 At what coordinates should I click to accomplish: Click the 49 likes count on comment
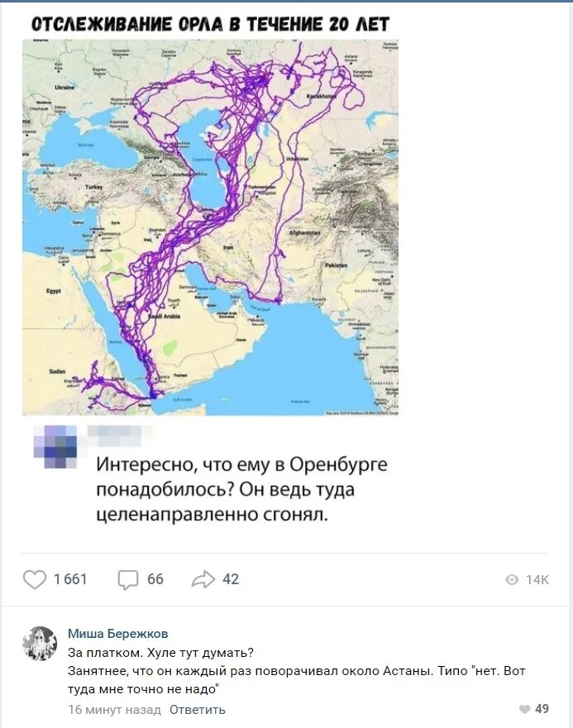tap(542, 709)
